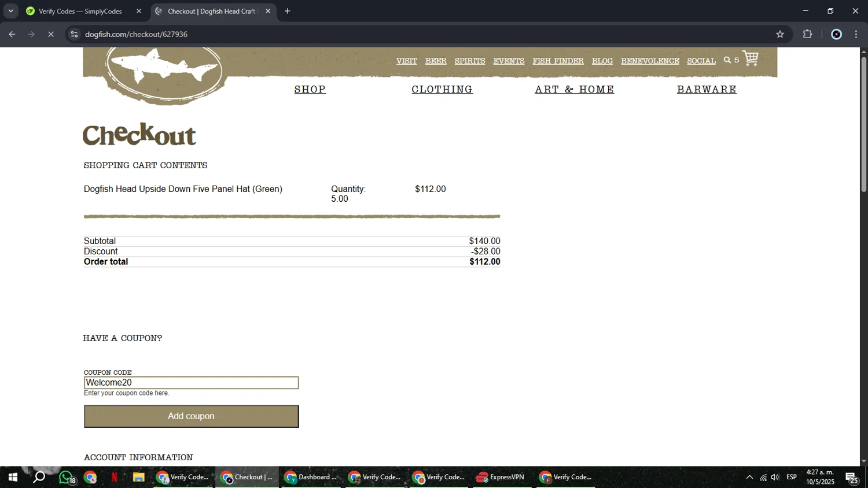Click the address bar URL
The height and width of the screenshot is (488, 868).
click(136, 34)
